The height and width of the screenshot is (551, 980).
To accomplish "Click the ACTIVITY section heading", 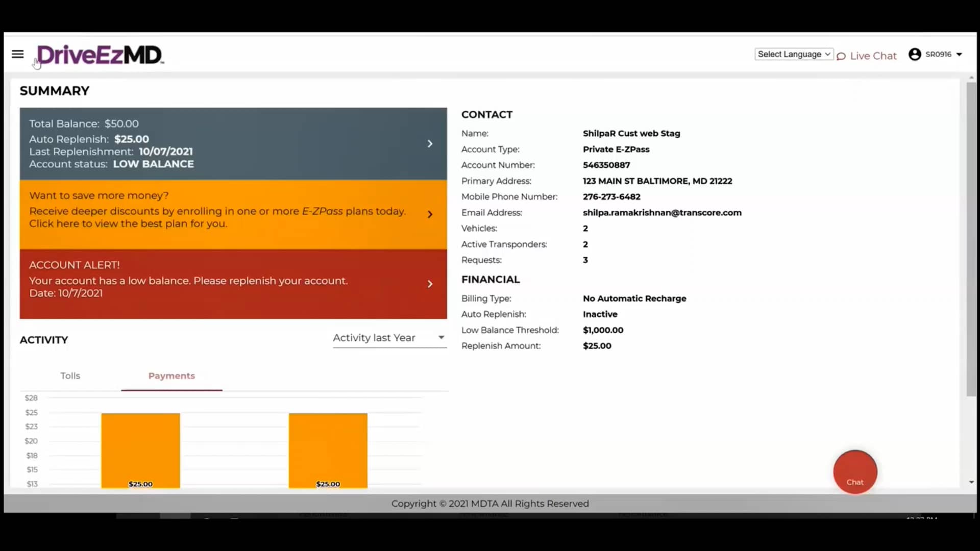I will [x=44, y=340].
